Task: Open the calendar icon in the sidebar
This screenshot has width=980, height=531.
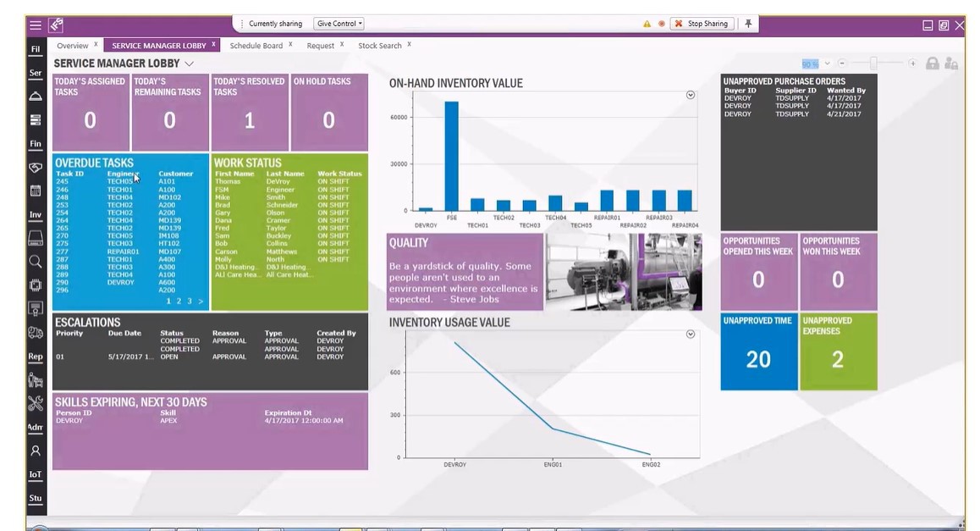Action: pos(36,192)
